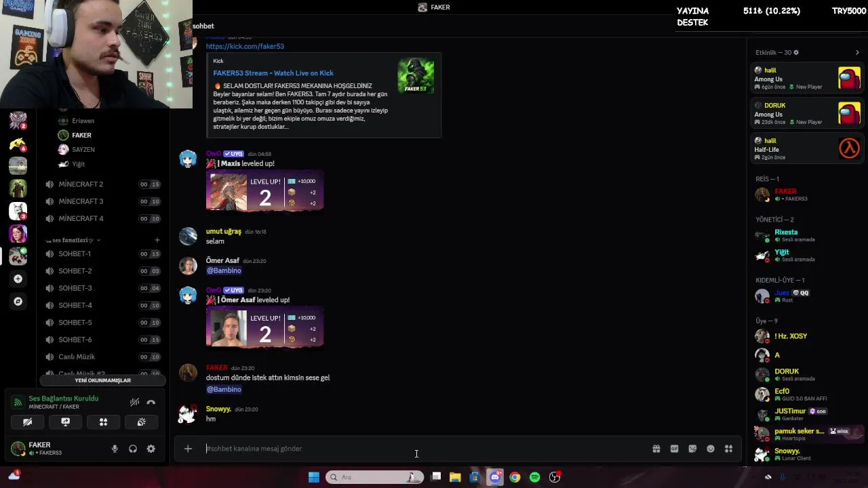Open the Windows Start button
868x488 pixels.
[x=313, y=477]
